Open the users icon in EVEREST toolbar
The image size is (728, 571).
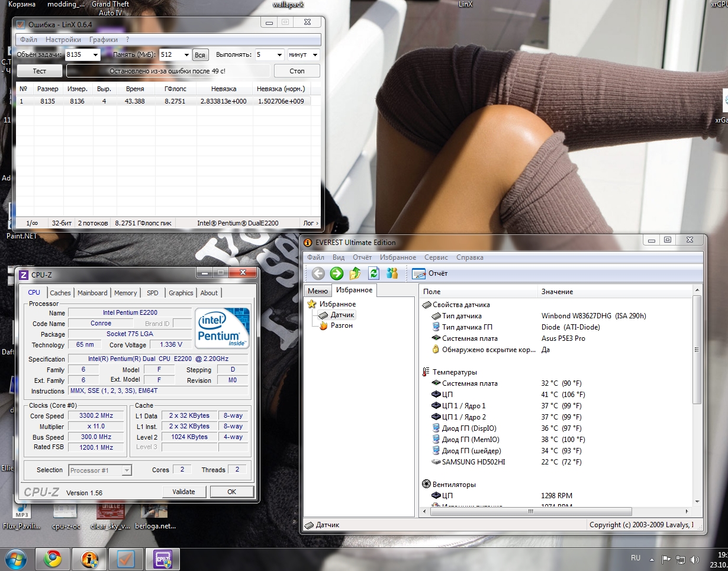coord(392,273)
